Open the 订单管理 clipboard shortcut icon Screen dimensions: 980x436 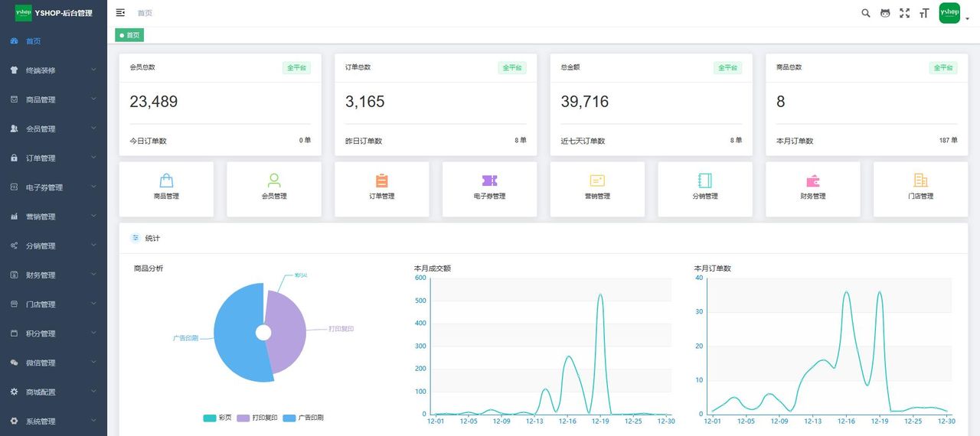click(382, 181)
